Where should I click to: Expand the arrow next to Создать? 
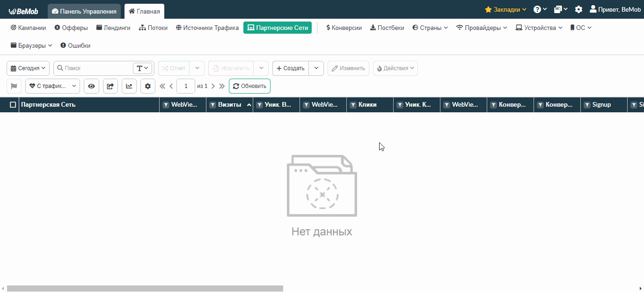tap(316, 68)
